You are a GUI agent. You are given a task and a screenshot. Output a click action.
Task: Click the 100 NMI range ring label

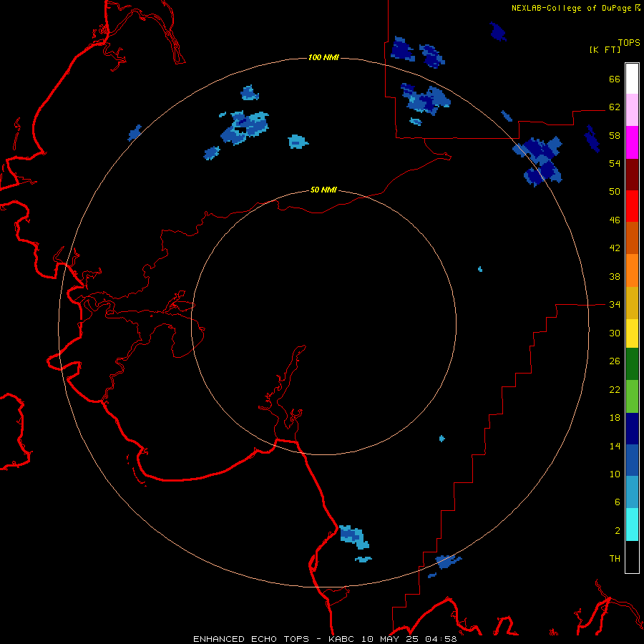[x=323, y=57]
